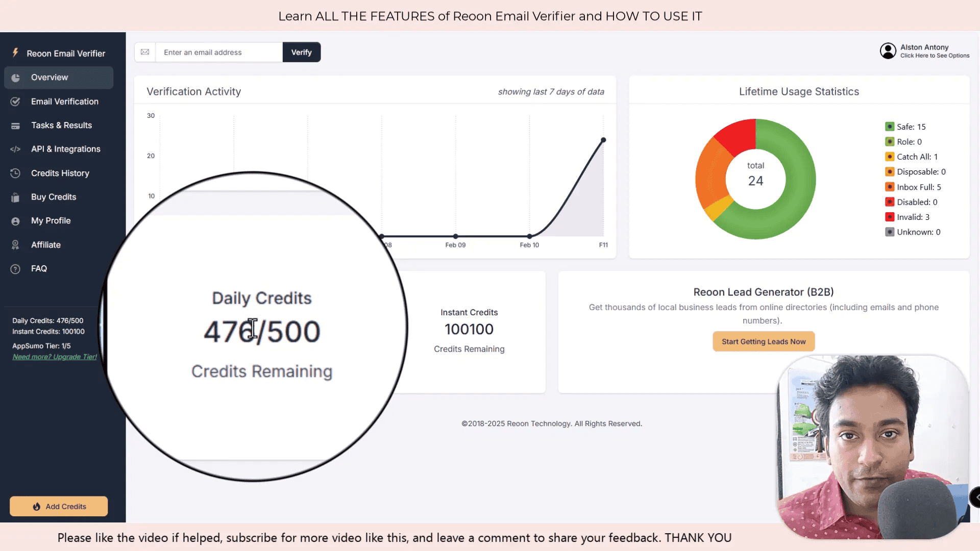The width and height of the screenshot is (980, 551).
Task: Click the Reoon lightning bolt logo icon
Action: coord(15,53)
